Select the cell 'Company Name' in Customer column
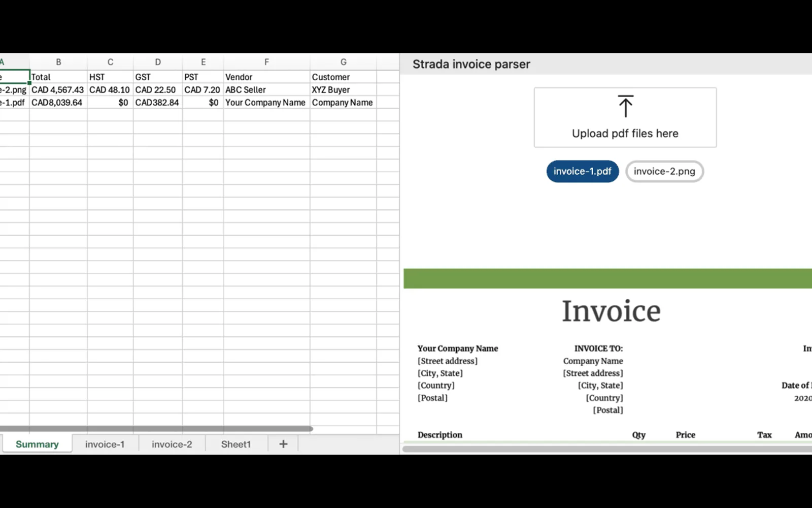 pyautogui.click(x=344, y=103)
